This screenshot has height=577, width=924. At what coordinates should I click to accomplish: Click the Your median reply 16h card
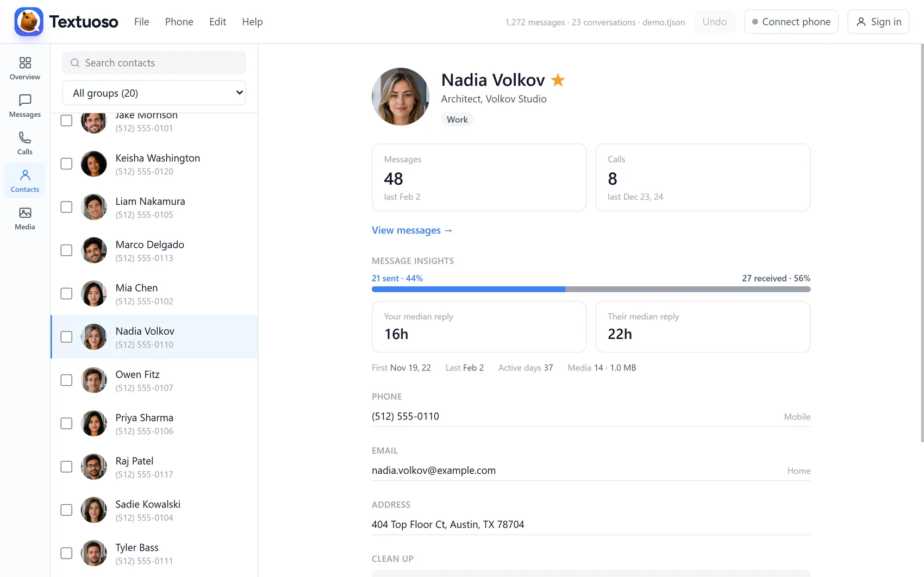click(x=479, y=327)
